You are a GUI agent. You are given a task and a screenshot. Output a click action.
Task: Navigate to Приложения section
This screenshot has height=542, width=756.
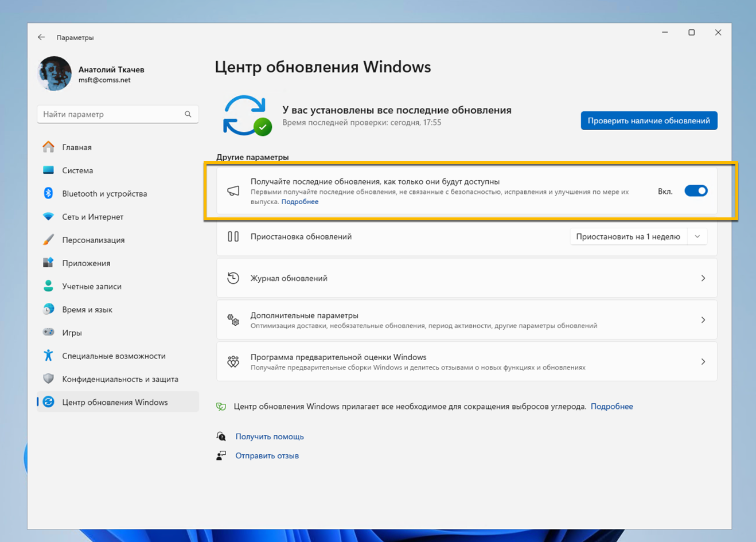(118, 263)
